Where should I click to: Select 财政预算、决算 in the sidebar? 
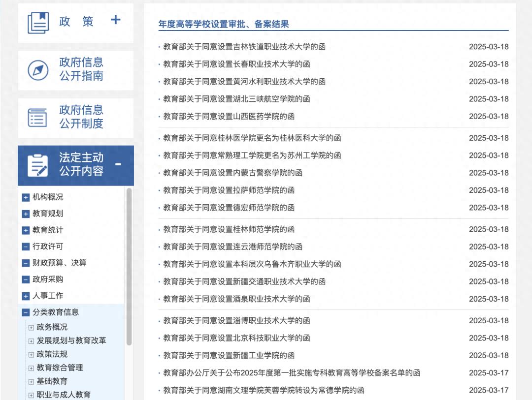tap(59, 263)
